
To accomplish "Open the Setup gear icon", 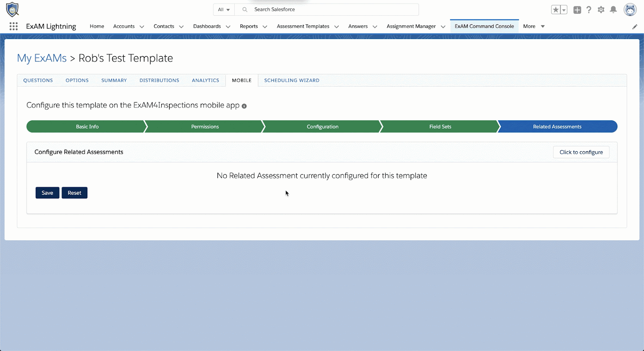I will (601, 10).
